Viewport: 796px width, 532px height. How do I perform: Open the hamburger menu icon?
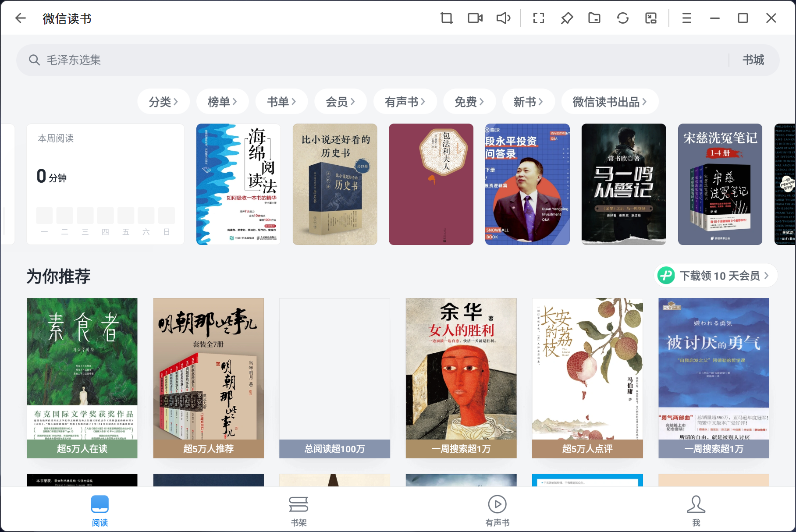pyautogui.click(x=686, y=18)
